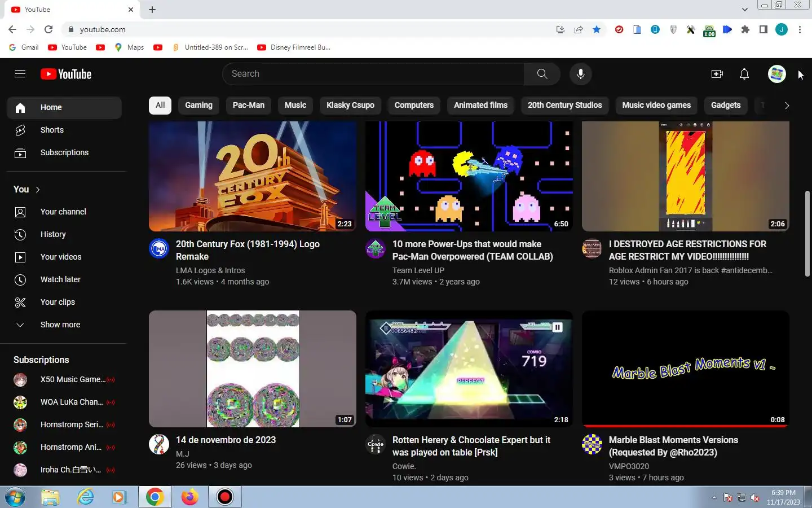Open Watch later in sidebar
Image resolution: width=812 pixels, height=508 pixels.
point(64,279)
